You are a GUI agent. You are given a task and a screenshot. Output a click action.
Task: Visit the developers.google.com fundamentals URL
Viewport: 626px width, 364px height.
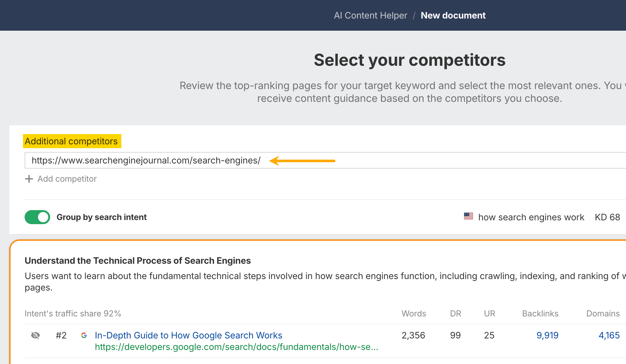[x=236, y=347]
